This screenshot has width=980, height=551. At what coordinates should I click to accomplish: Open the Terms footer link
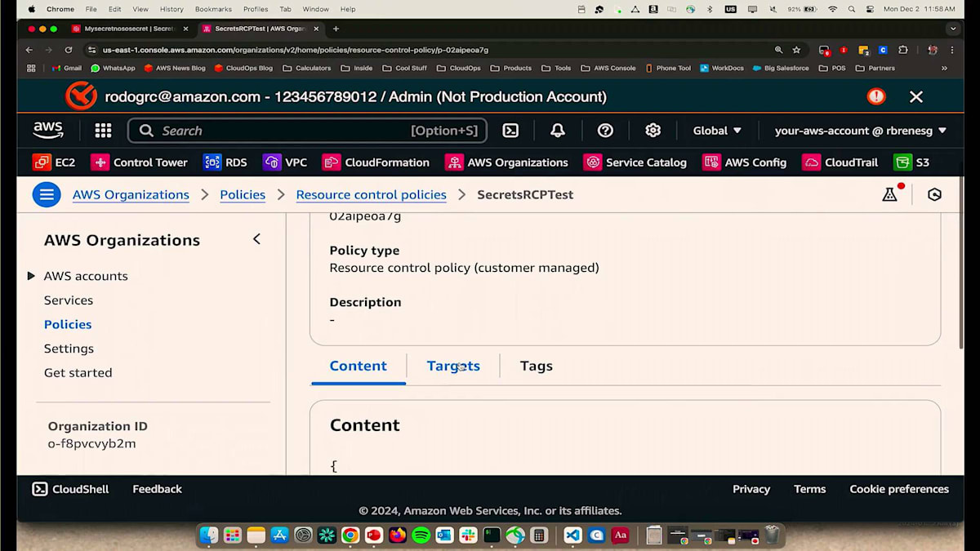809,489
